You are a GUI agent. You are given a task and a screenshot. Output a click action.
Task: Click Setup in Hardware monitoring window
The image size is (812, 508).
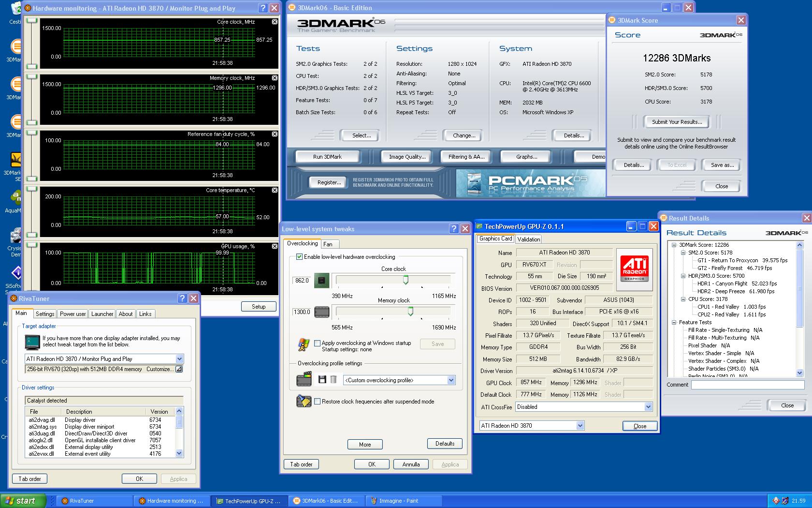click(x=259, y=307)
